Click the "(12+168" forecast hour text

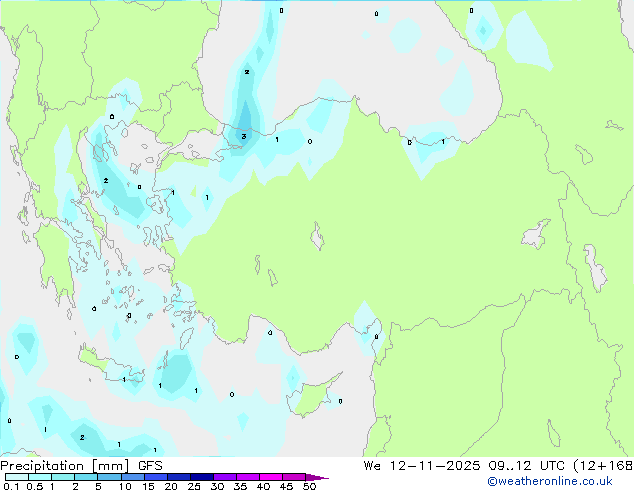coord(603,466)
